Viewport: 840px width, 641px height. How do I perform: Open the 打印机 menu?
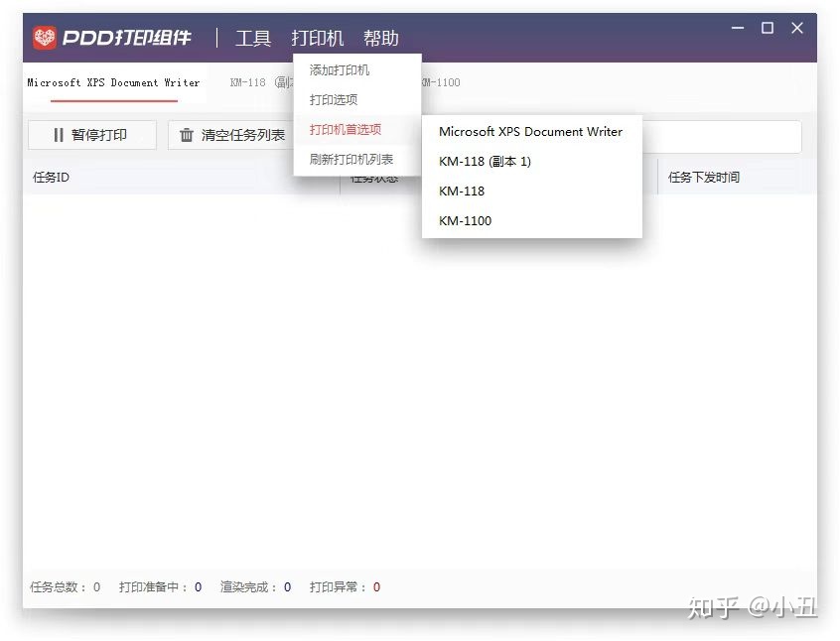317,39
